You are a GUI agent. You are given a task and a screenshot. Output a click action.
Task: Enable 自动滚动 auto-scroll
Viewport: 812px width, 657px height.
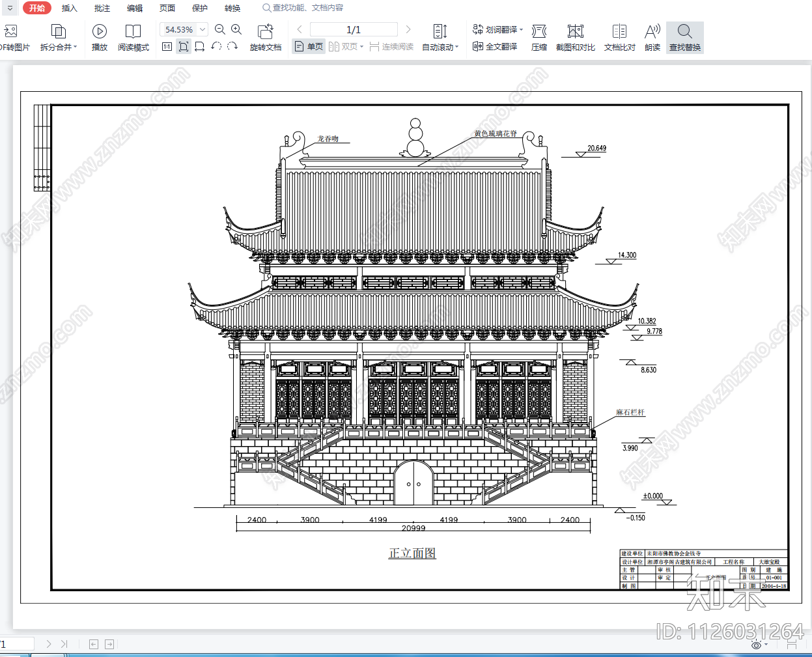440,37
